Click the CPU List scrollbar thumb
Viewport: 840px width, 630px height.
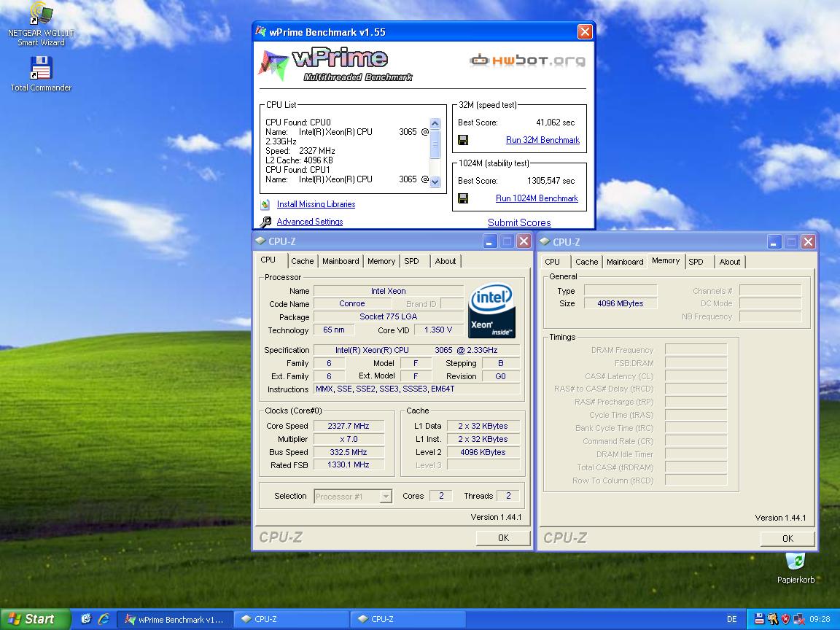tap(435, 144)
